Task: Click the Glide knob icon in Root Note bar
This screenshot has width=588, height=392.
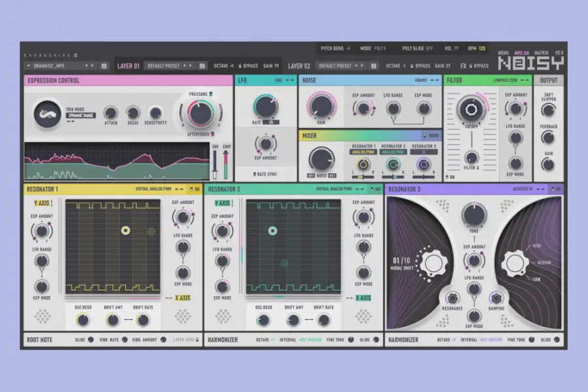Action: (90, 340)
